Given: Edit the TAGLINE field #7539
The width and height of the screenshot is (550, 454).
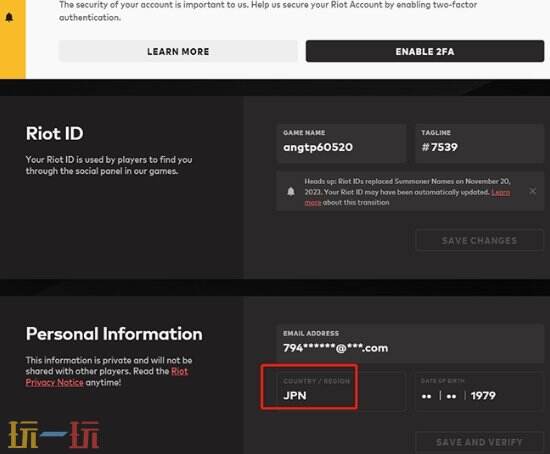Looking at the screenshot, I should [x=479, y=143].
